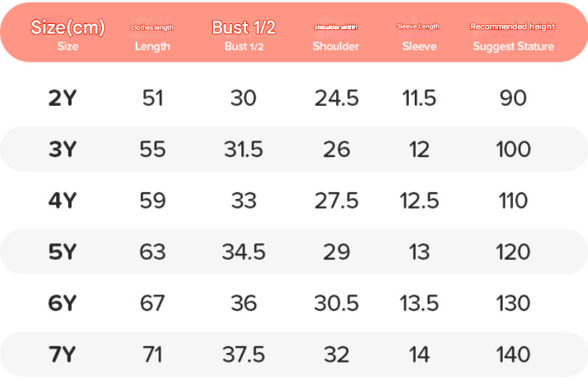
Task: Select the 4Y size row label
Action: 62,201
